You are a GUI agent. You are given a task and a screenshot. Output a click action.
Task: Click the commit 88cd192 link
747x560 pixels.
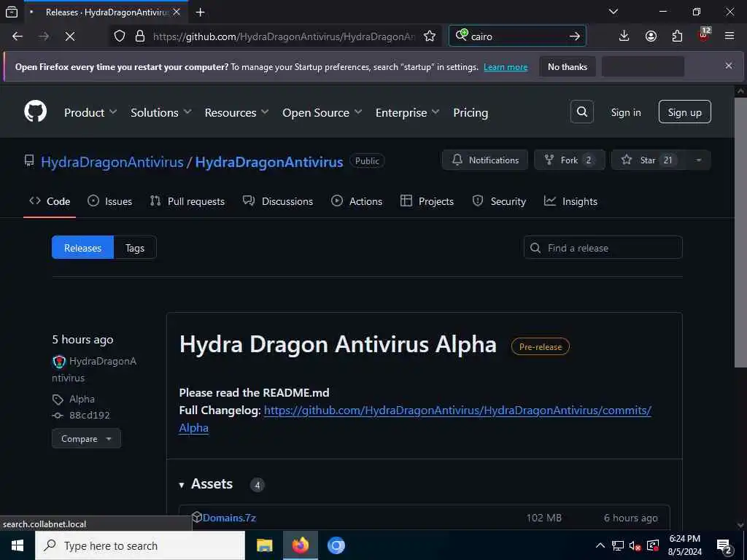(90, 415)
